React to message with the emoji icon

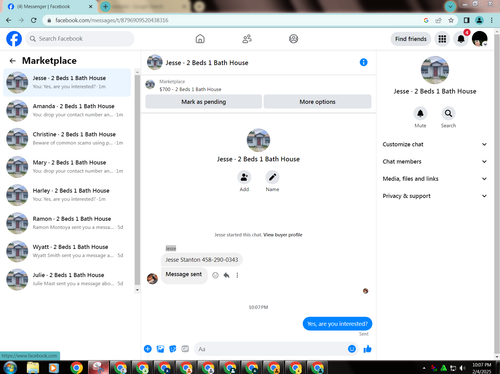point(215,275)
